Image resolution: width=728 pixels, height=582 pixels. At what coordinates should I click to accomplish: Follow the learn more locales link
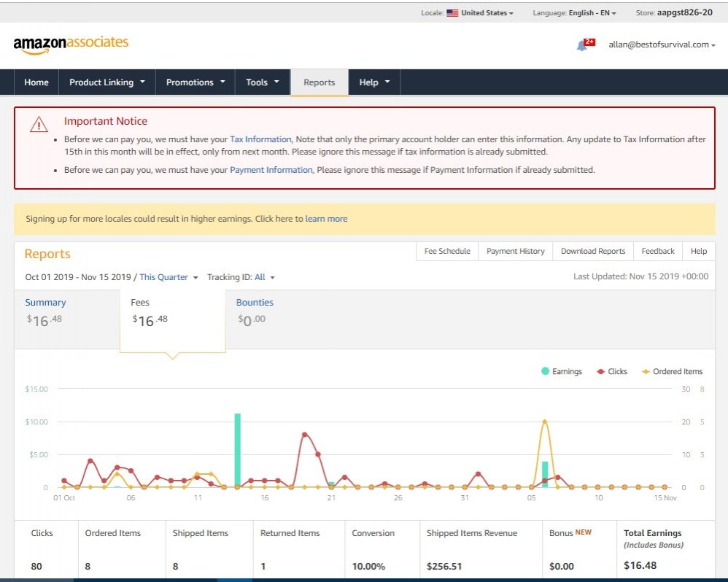point(326,219)
